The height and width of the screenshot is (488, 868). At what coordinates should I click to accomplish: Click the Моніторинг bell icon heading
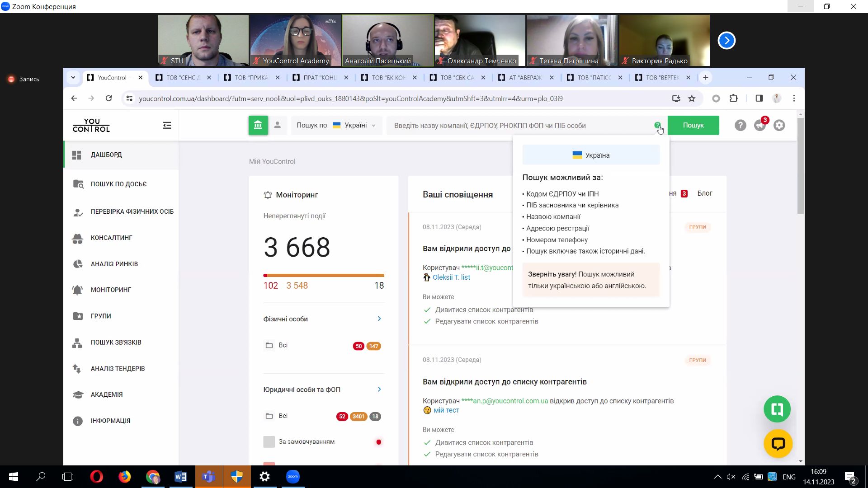pos(268,195)
